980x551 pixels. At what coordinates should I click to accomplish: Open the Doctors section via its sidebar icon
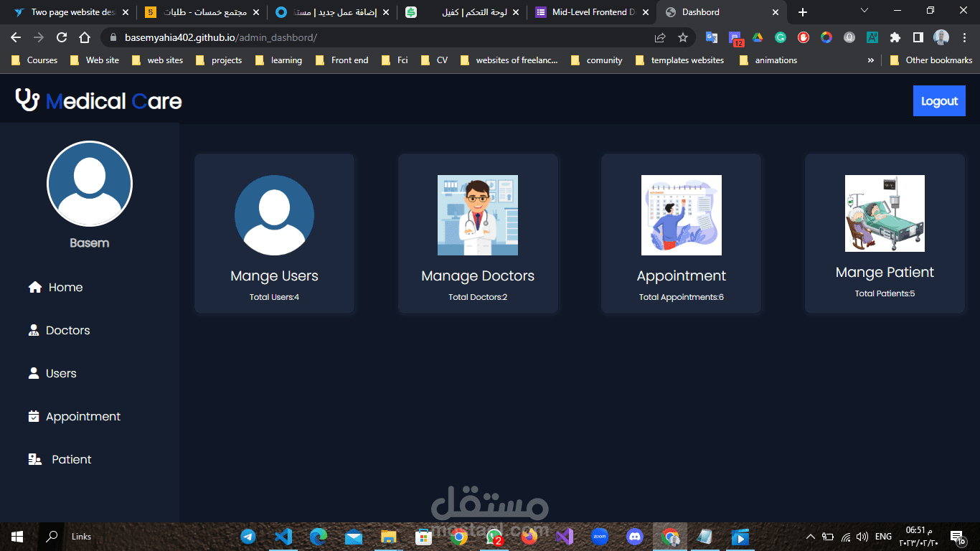pyautogui.click(x=34, y=330)
